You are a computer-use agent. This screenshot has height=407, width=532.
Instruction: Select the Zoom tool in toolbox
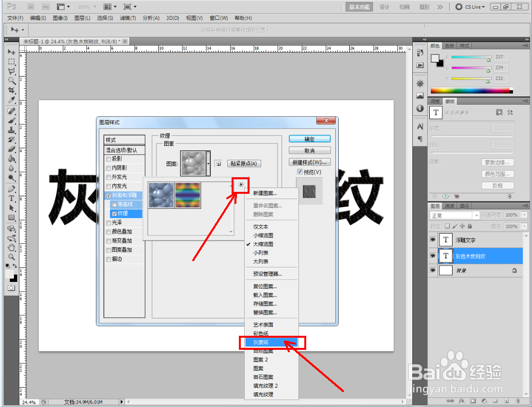(x=11, y=257)
